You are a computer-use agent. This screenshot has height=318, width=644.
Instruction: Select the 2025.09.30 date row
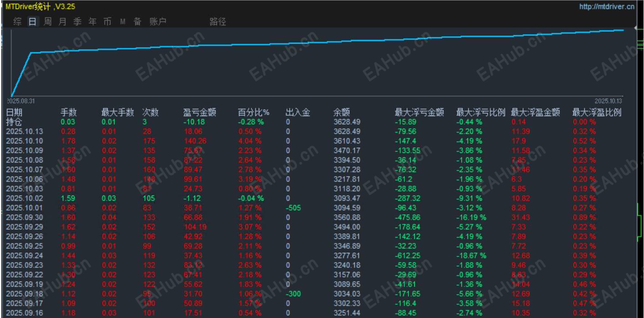[24, 217]
